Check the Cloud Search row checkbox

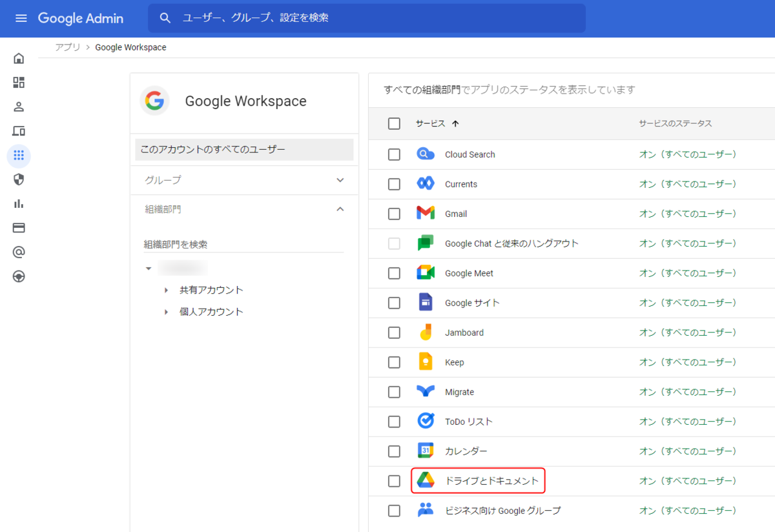[x=394, y=154]
